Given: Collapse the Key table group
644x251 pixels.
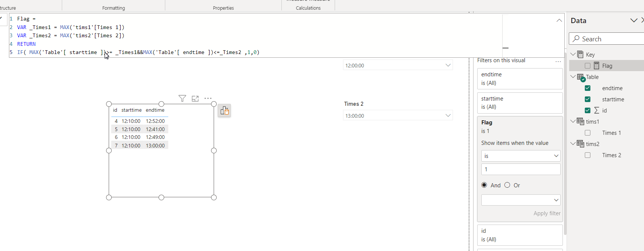Looking at the screenshot, I should click(573, 54).
